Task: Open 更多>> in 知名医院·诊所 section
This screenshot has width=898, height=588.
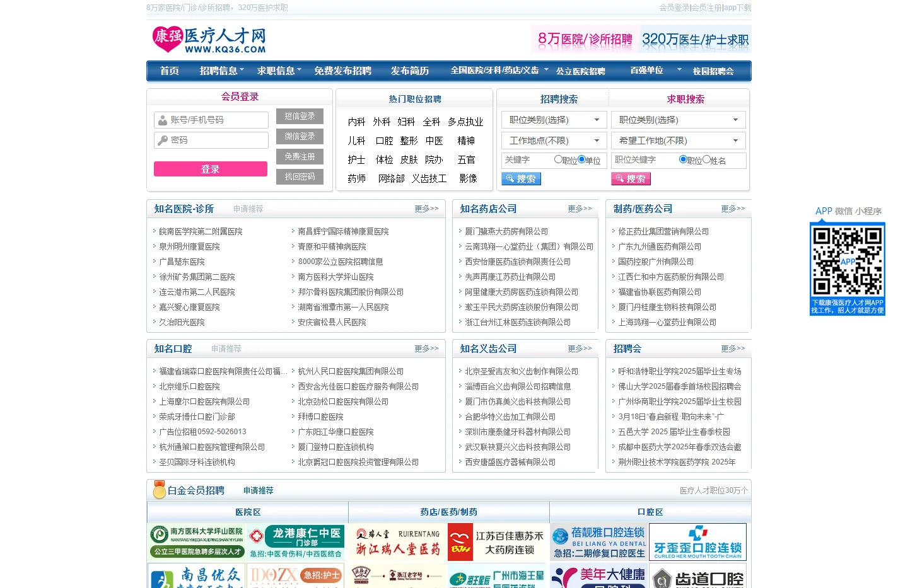Action: 426,209
